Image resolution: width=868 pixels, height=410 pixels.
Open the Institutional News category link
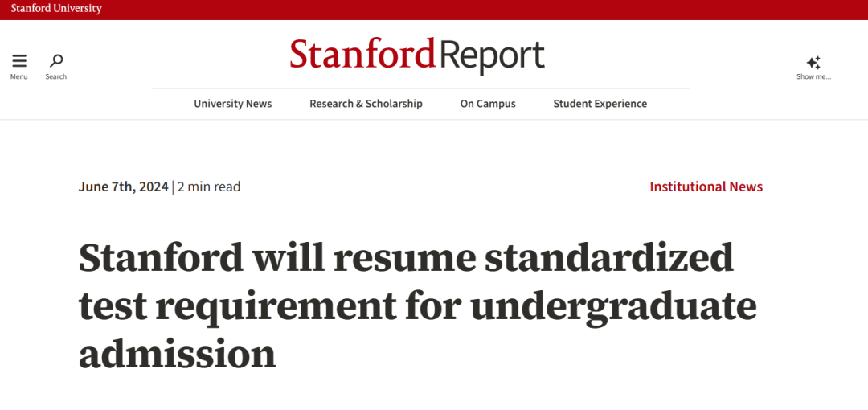pyautogui.click(x=706, y=187)
